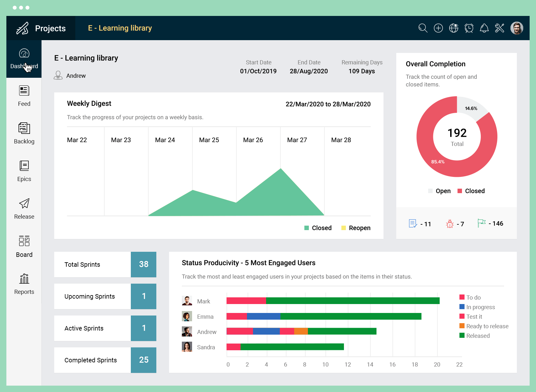Switch to the Board view
This screenshot has width=536, height=392.
24,247
